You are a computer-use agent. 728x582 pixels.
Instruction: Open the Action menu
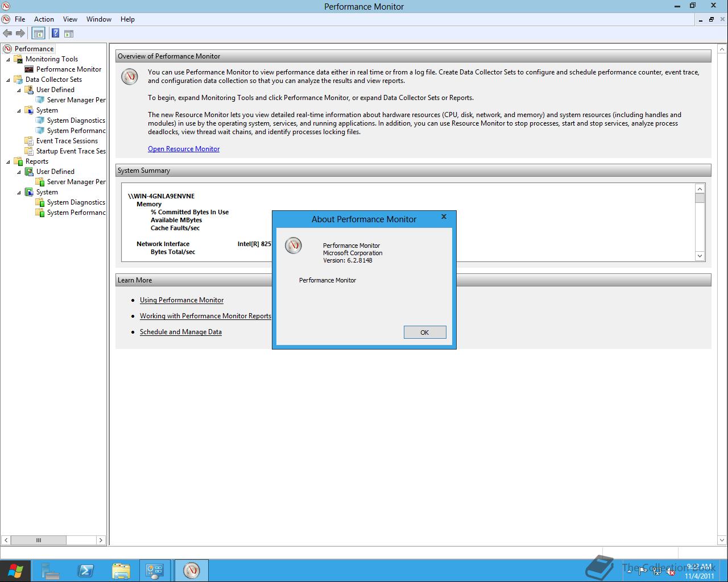tap(44, 19)
